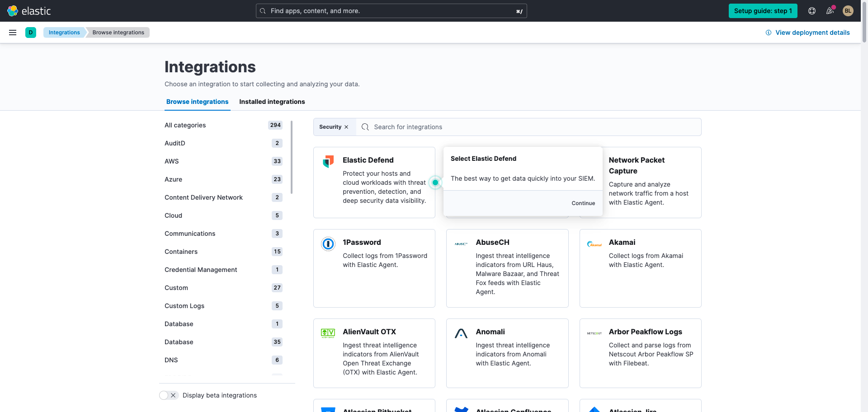Click the 294 count badge

click(x=275, y=125)
